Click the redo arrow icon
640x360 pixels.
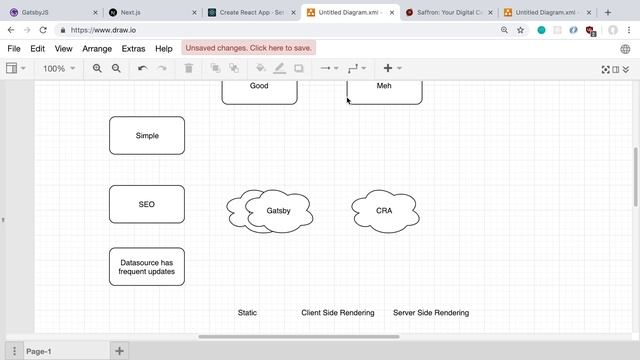click(x=162, y=68)
